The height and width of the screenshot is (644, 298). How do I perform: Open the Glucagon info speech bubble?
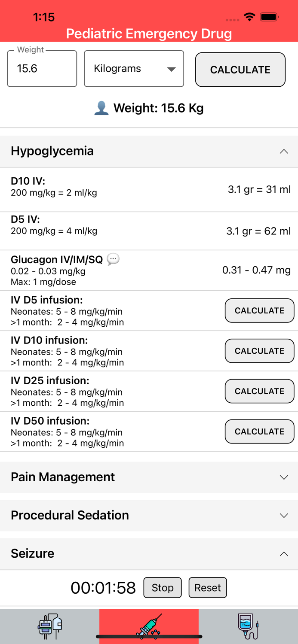pos(113,259)
